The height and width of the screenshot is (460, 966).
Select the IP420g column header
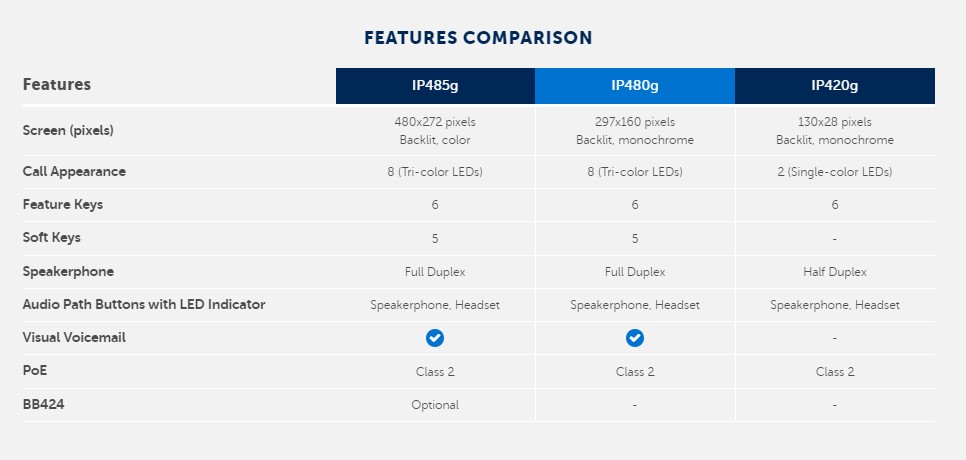pos(835,86)
